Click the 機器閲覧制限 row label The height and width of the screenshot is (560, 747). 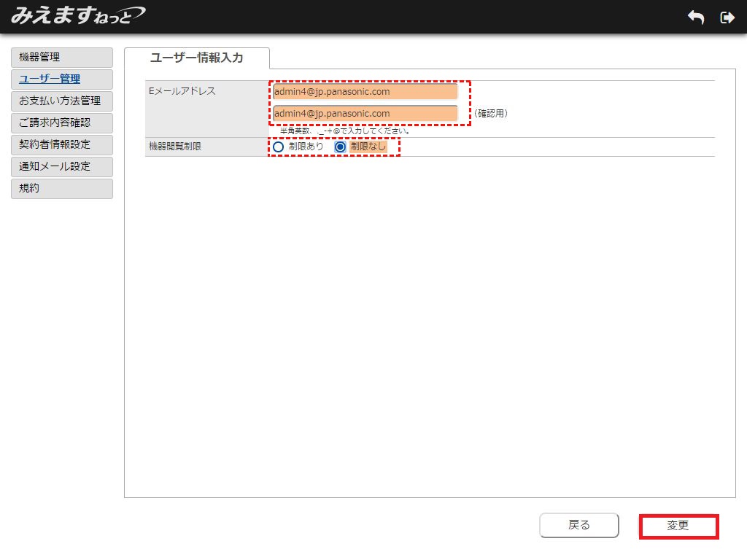pos(174,147)
